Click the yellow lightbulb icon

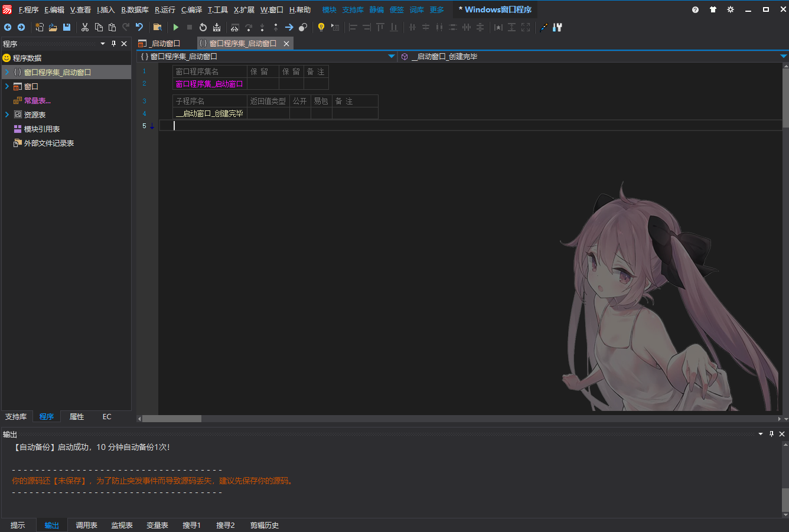click(321, 27)
